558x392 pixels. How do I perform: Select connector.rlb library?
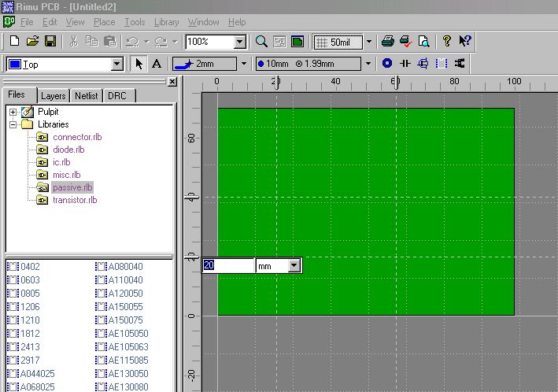(77, 137)
